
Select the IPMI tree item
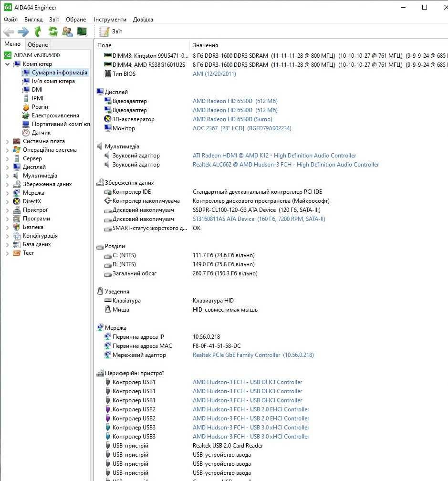tap(38, 98)
